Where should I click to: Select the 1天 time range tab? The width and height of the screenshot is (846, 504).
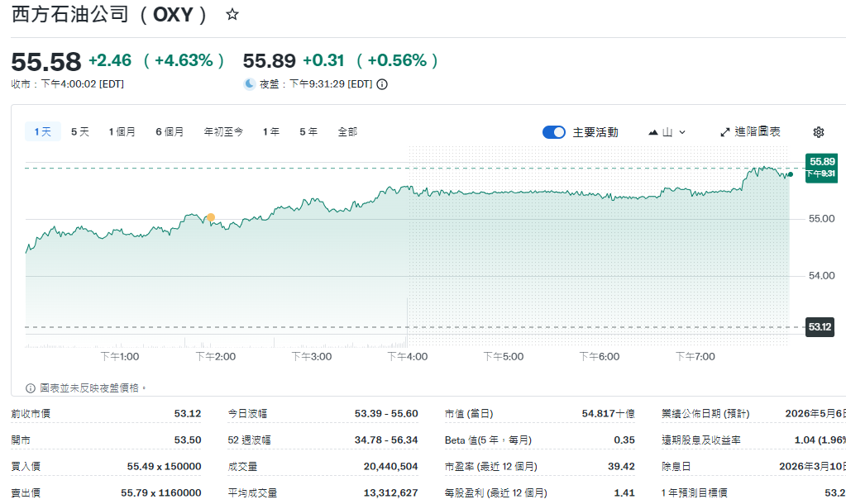click(42, 132)
